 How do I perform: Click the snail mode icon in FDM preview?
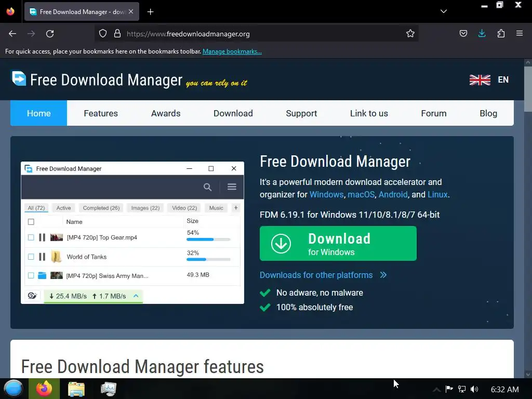(32, 296)
